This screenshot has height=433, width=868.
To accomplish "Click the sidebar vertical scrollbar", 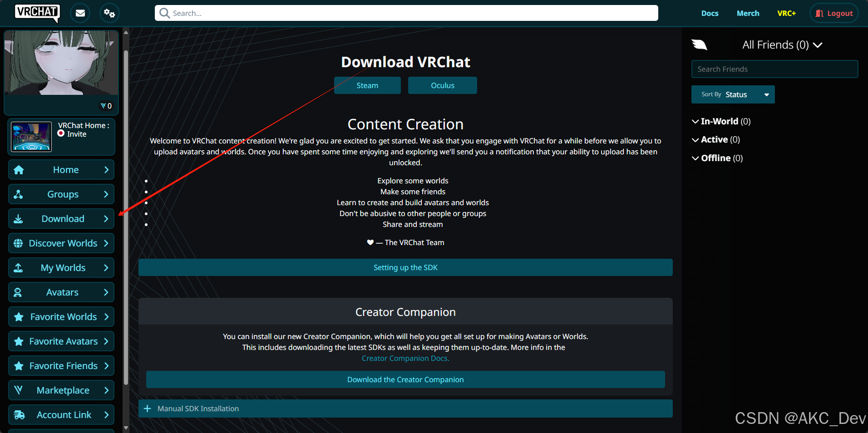I will point(126,218).
